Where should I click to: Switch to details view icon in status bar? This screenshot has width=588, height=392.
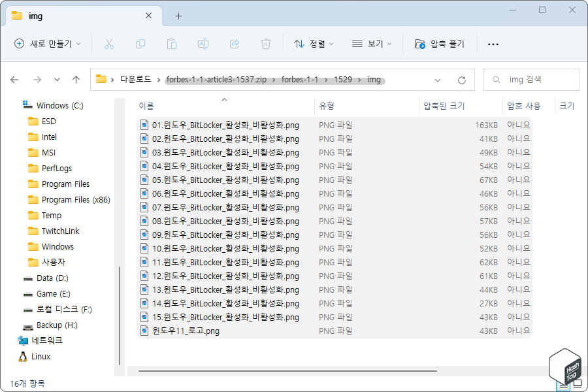(563, 384)
